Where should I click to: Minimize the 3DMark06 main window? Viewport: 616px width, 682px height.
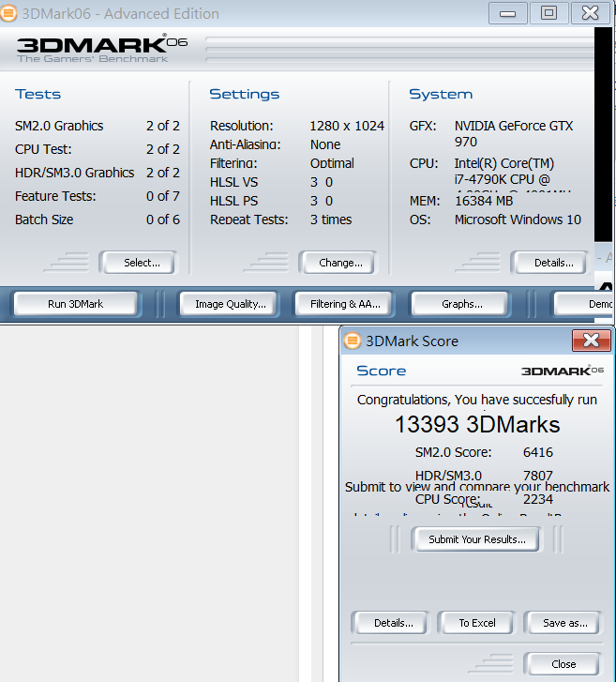(508, 13)
